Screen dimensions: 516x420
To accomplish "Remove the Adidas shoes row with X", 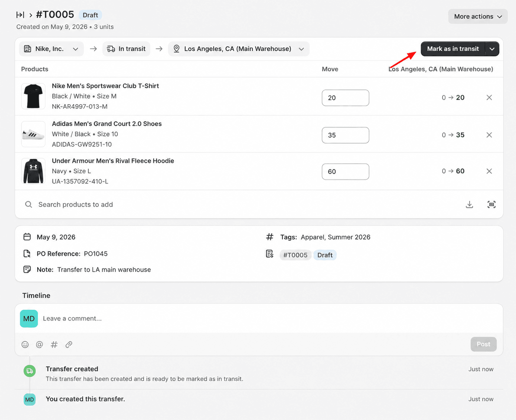I will (x=489, y=135).
